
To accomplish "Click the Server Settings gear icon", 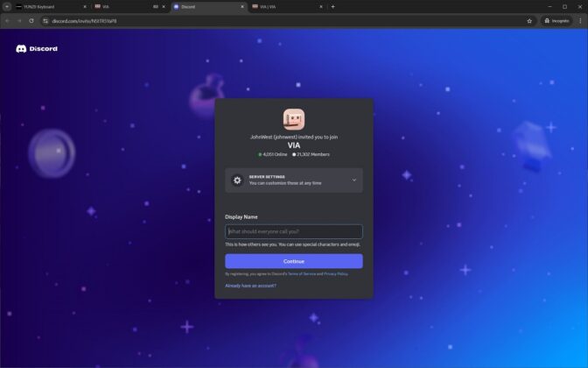I will pyautogui.click(x=237, y=180).
